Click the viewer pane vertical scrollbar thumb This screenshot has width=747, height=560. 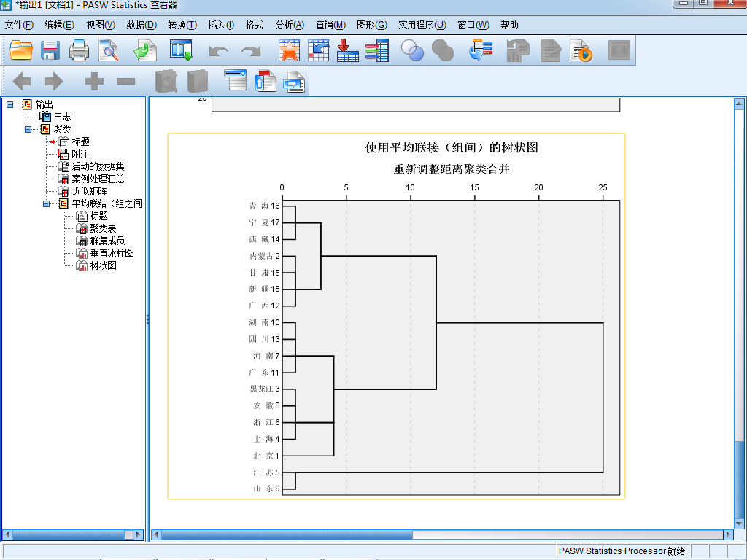[x=739, y=480]
